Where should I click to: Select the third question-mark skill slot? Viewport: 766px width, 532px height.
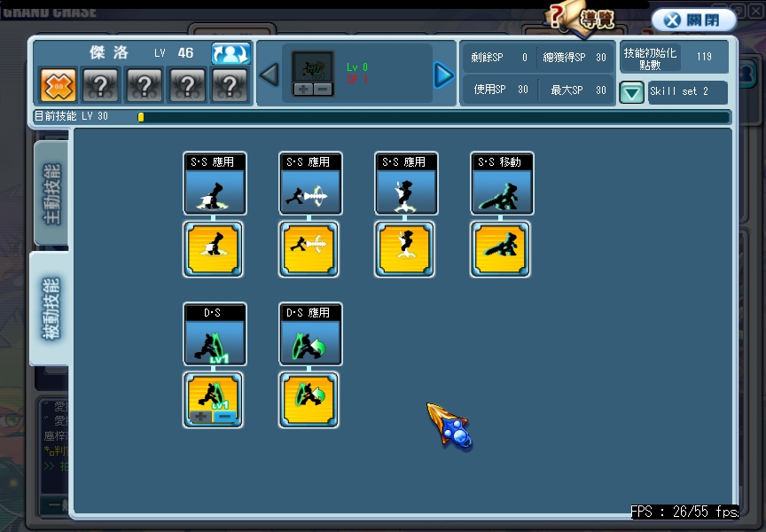[x=188, y=85]
